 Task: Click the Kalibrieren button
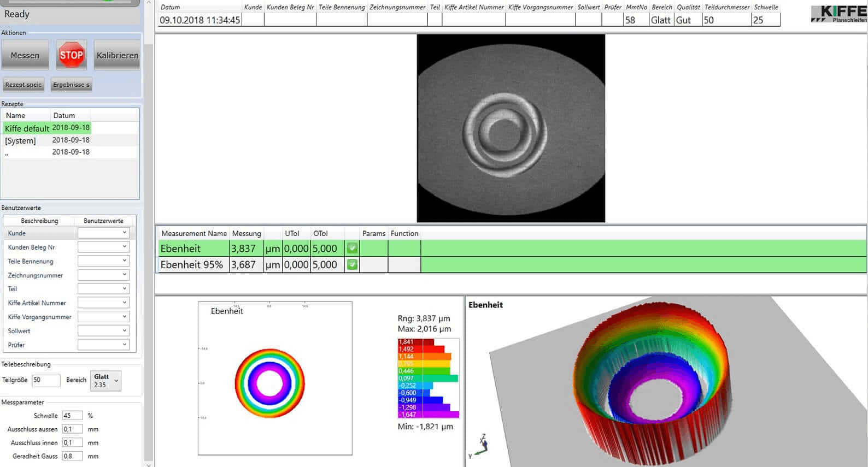(x=117, y=55)
